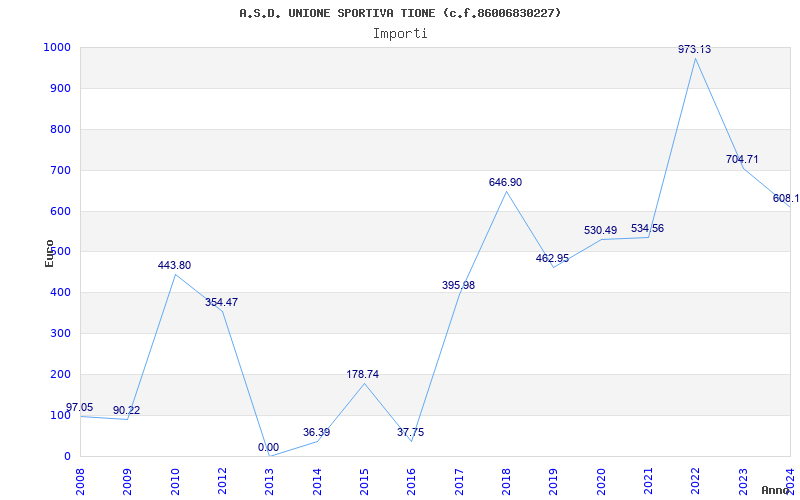Click the Anno x-axis label
Image resolution: width=800 pixels, height=500 pixels.
point(776,490)
